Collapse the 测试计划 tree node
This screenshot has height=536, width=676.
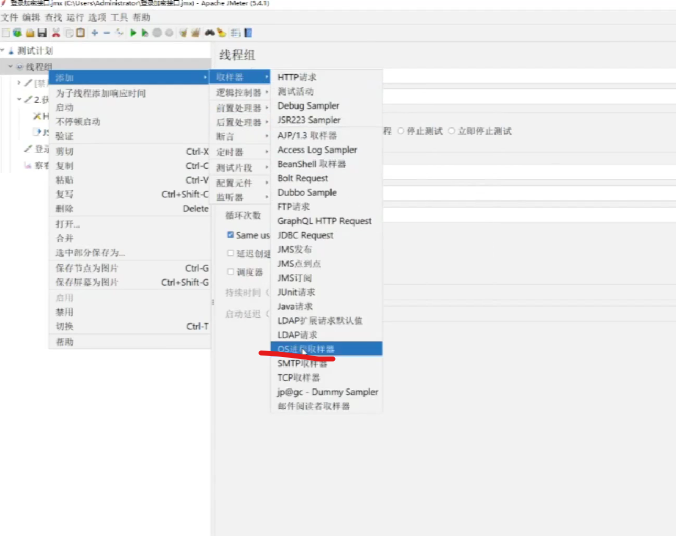point(3,50)
